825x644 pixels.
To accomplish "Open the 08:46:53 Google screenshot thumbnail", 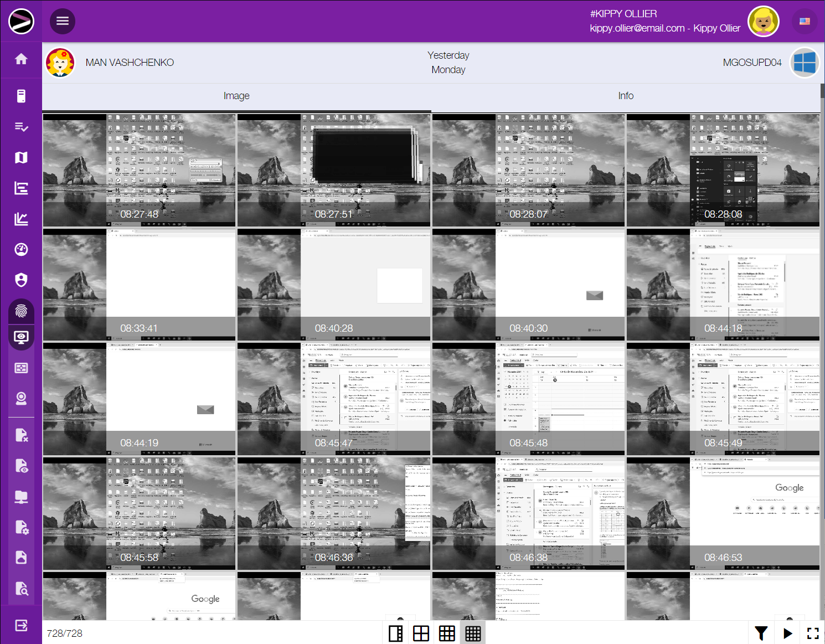I will coord(723,513).
